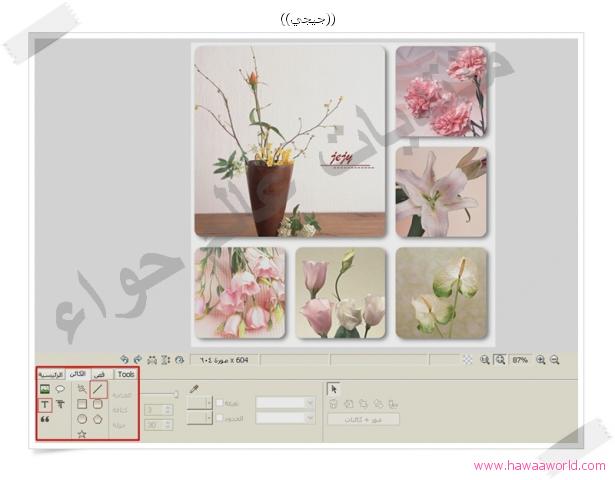Choose the star shape tool
615x480 pixels.
[81, 434]
